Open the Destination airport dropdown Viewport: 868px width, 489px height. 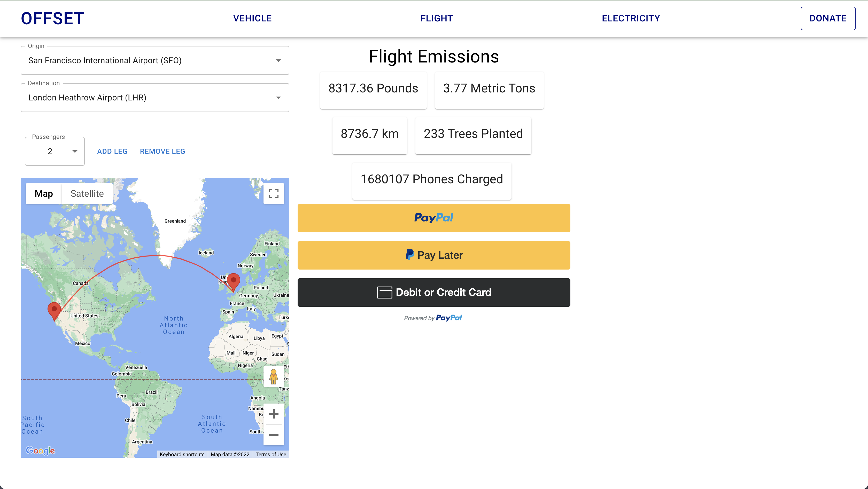click(x=278, y=98)
